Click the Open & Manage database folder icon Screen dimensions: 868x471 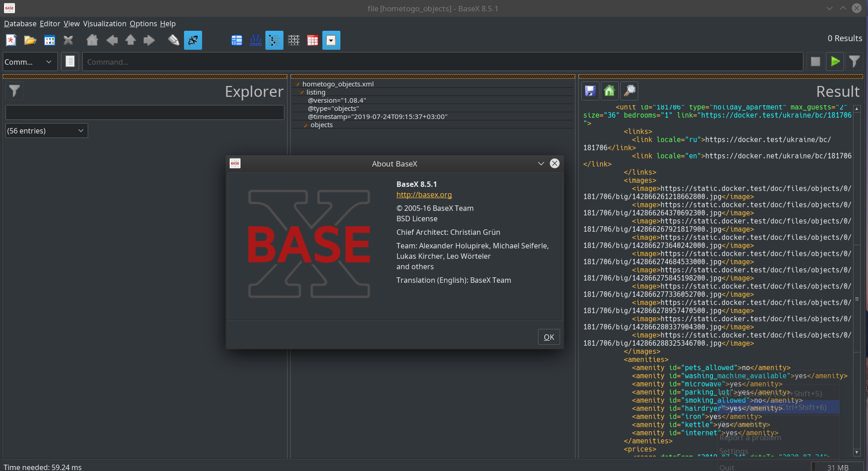30,40
